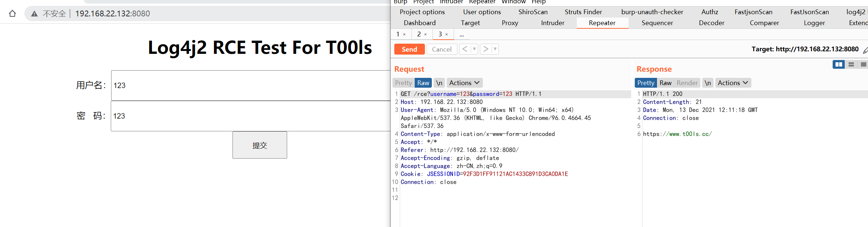Open the FastjsonScan tab
This screenshot has height=227, width=868.
[754, 12]
